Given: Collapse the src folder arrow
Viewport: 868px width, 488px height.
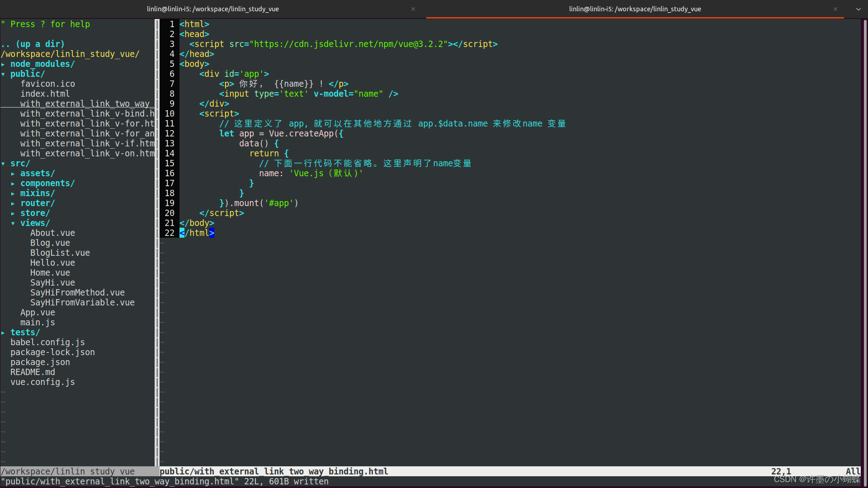Looking at the screenshot, I should click(3, 164).
